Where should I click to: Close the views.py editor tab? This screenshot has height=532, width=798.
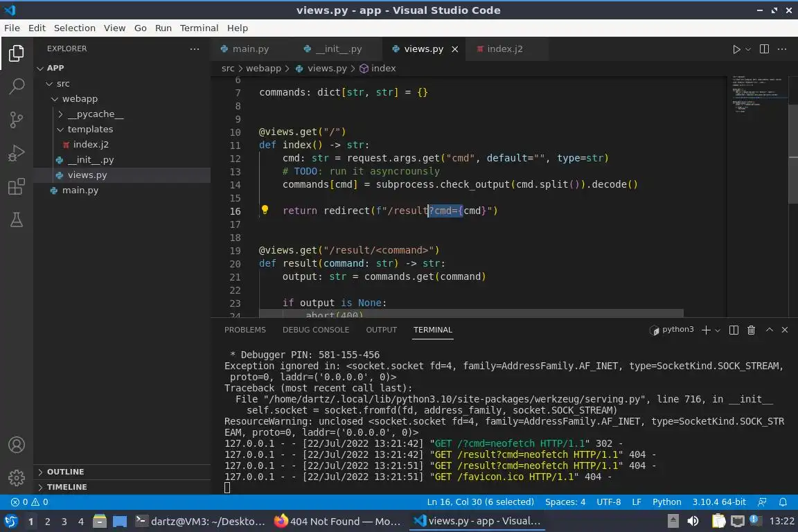pyautogui.click(x=455, y=49)
